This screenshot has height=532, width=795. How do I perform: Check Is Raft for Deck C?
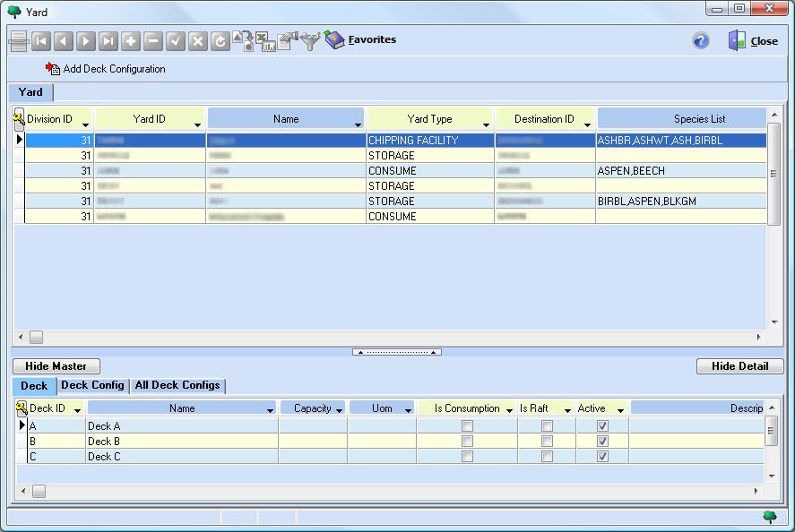(547, 457)
